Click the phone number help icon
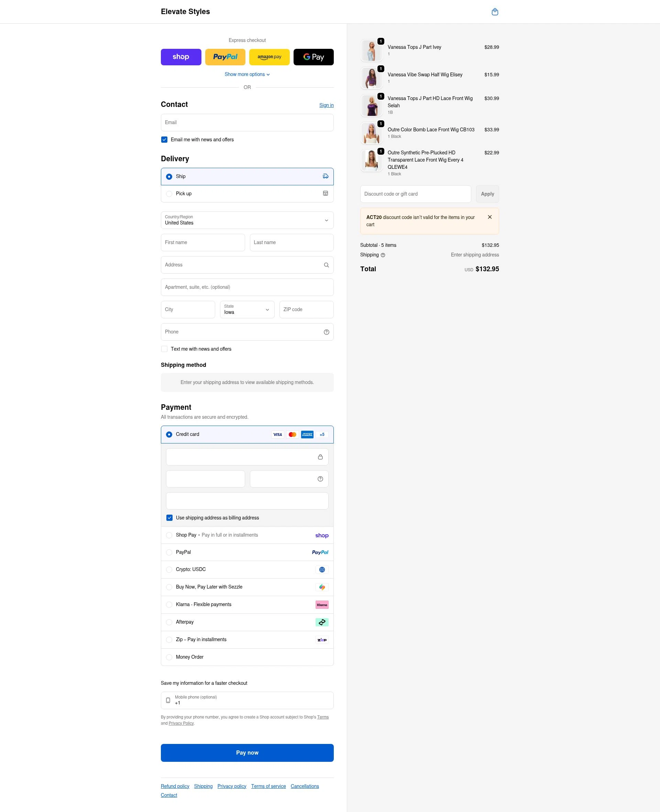660x812 pixels. coord(326,331)
